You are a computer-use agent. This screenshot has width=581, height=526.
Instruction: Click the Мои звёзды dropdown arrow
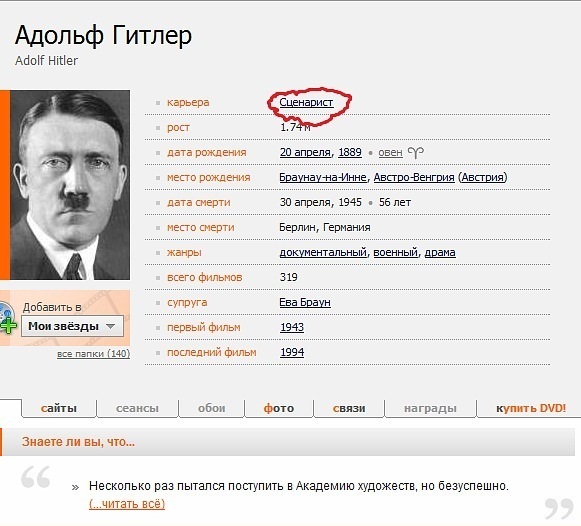(x=110, y=326)
